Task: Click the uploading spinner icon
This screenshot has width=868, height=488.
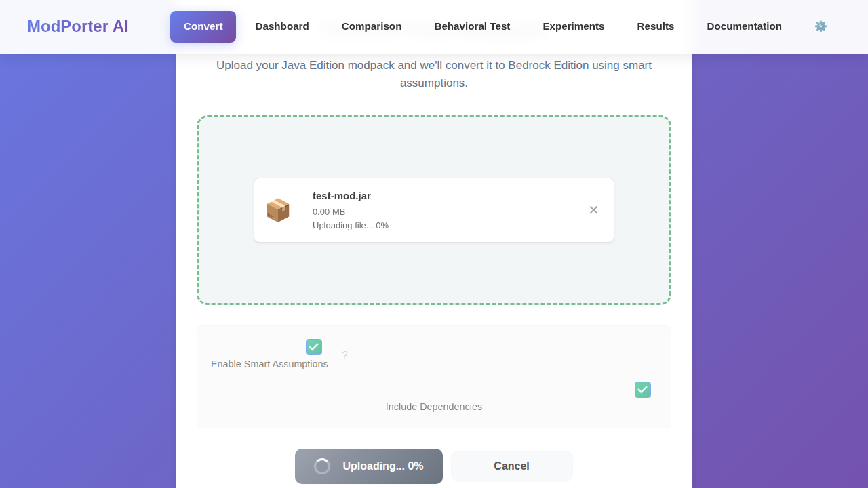Action: click(x=322, y=466)
